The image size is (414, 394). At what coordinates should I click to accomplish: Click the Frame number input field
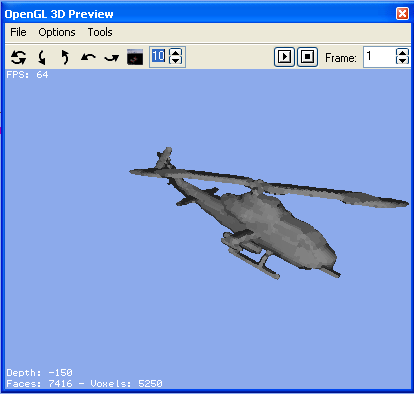click(x=380, y=57)
